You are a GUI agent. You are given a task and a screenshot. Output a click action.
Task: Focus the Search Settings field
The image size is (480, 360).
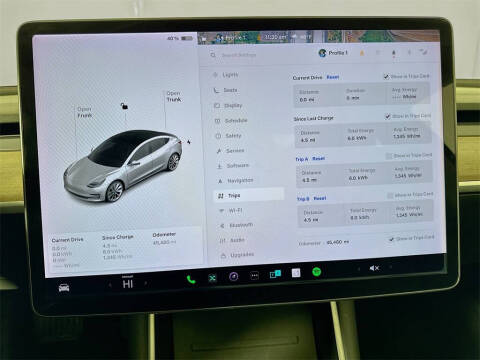(x=239, y=55)
